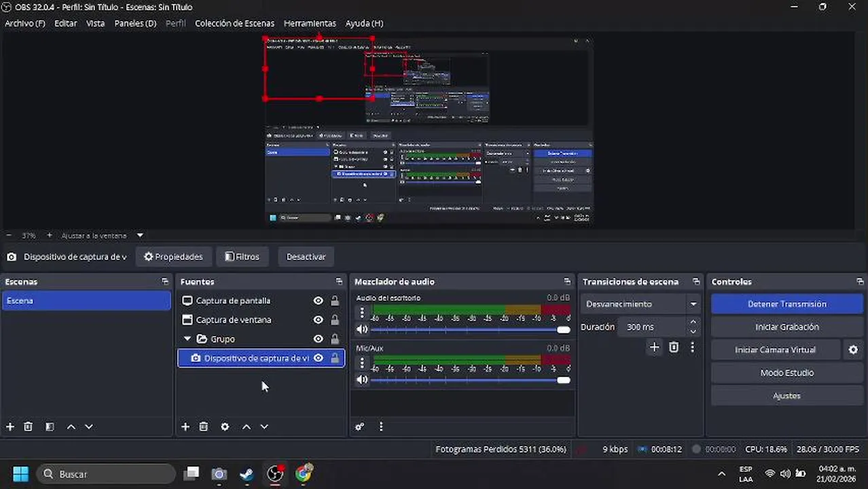This screenshot has height=489, width=868.
Task: Open the Archivo menu
Action: pyautogui.click(x=25, y=23)
